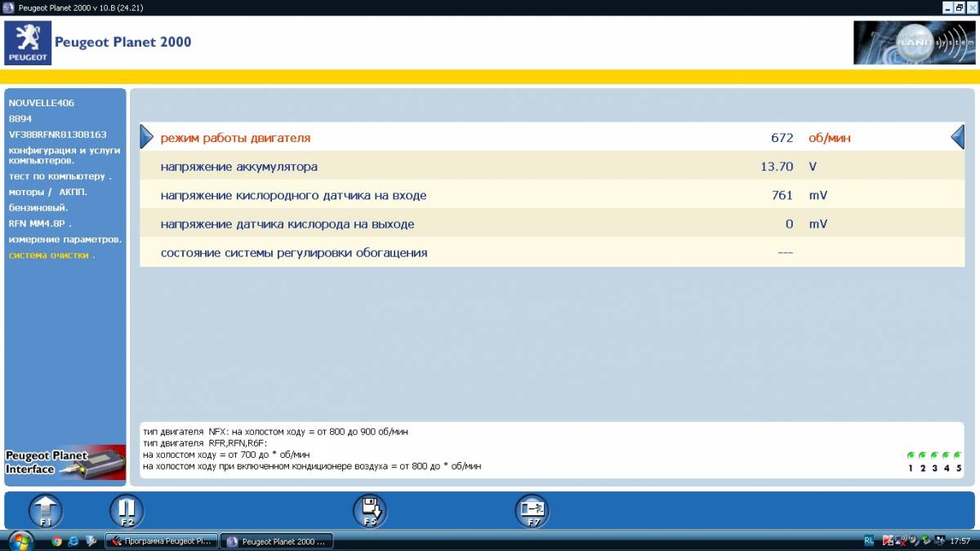Click the left blue arrow on selected row
This screenshot has width=980, height=551.
(x=146, y=137)
